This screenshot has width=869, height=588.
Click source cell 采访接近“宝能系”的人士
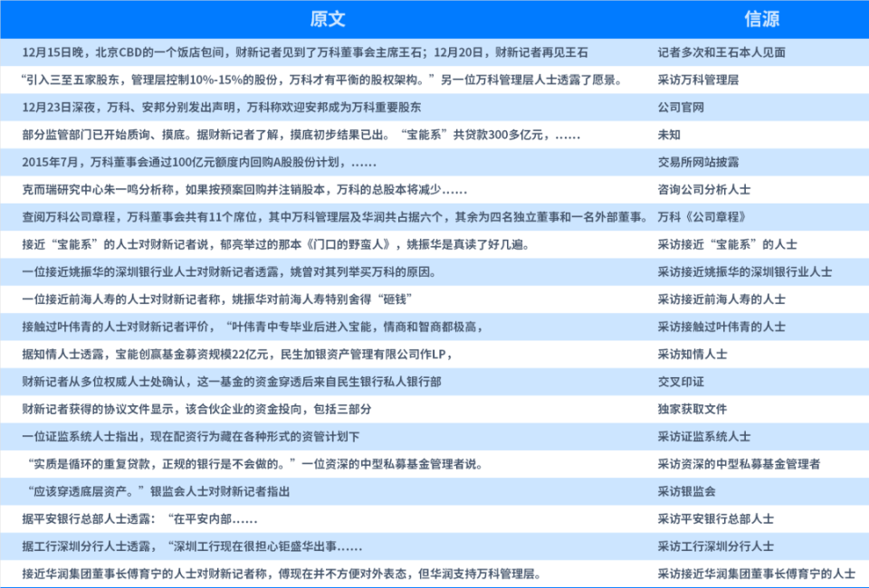727,244
